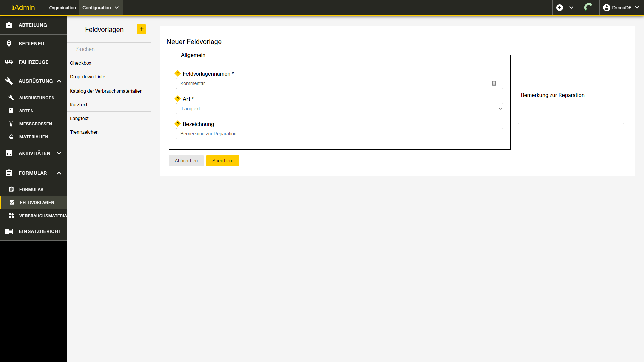644x362 pixels.
Task: Click help icon next to Feldvorlagennamen
Action: [x=178, y=73]
